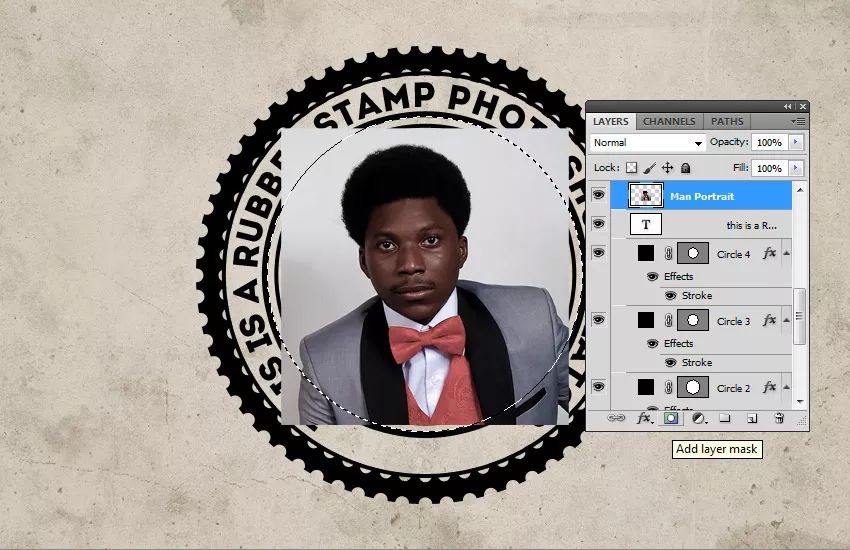The image size is (850, 550).
Task: Toggle visibility of the text layer
Action: pos(598,223)
